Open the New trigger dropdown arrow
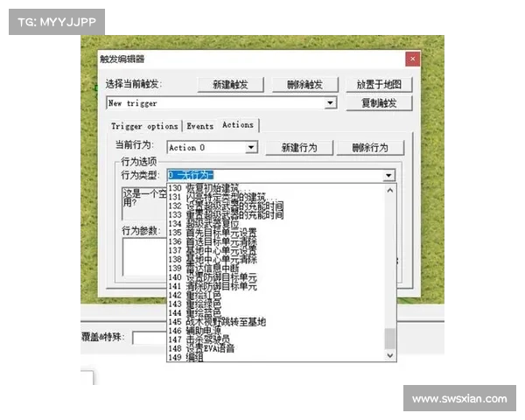This screenshot has height=420, width=525. [x=330, y=103]
